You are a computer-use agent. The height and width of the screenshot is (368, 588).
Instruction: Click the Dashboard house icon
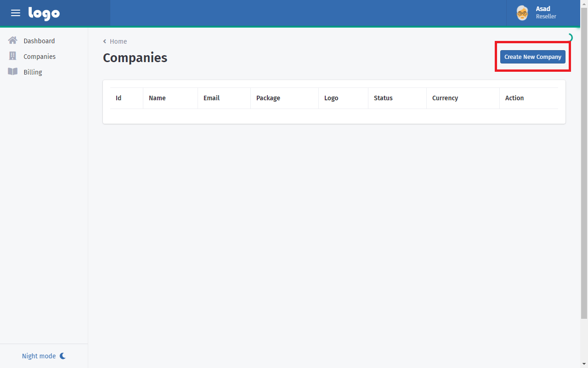coord(13,40)
